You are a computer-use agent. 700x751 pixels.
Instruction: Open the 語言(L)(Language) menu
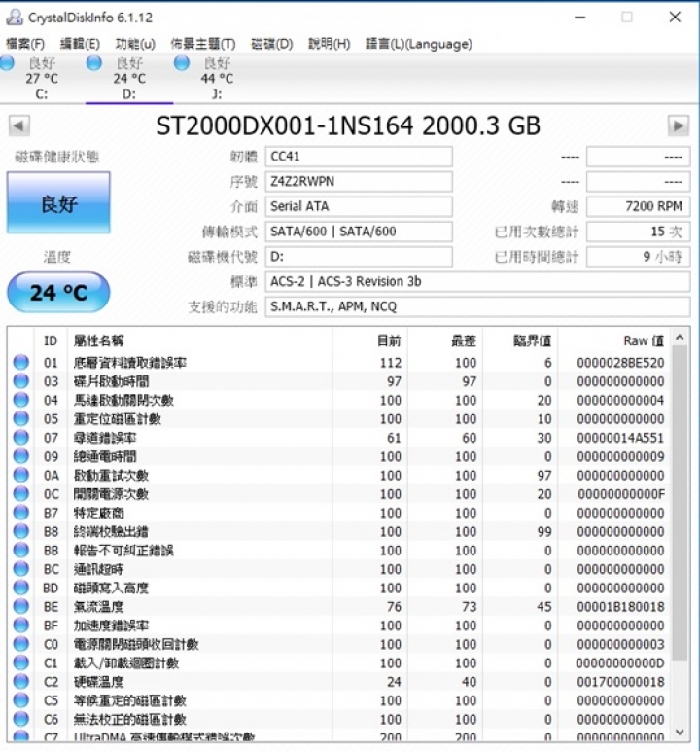point(419,44)
